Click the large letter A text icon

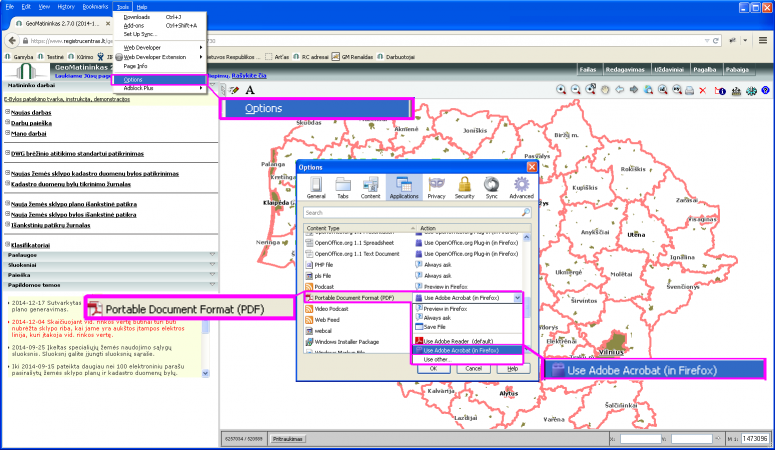[x=250, y=90]
